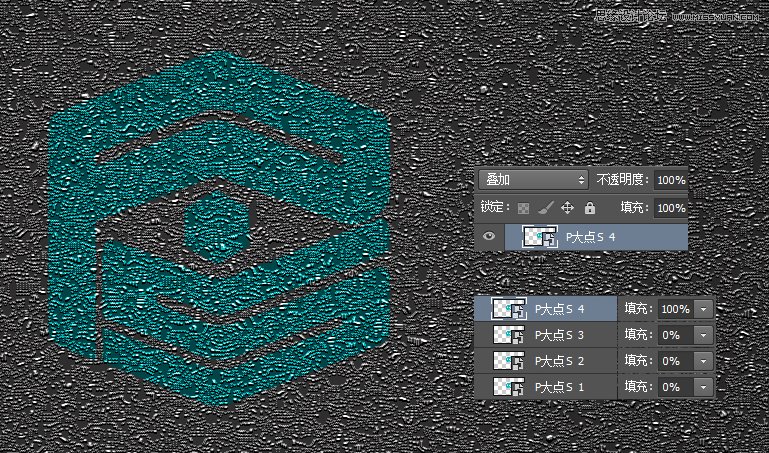Click the 0% fill field of P大点S 1
Screen dimensions: 769x453
point(676,387)
